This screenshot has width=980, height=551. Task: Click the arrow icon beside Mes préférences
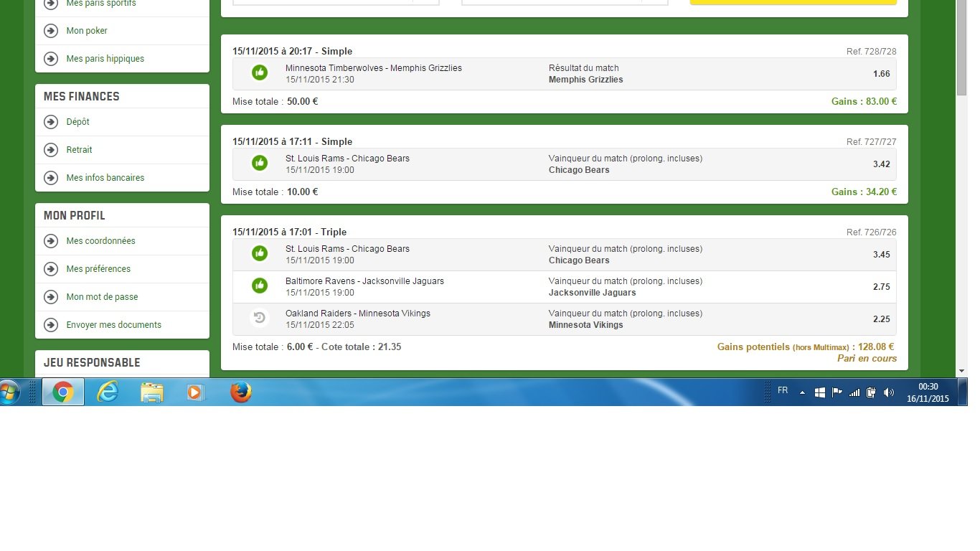click(51, 269)
